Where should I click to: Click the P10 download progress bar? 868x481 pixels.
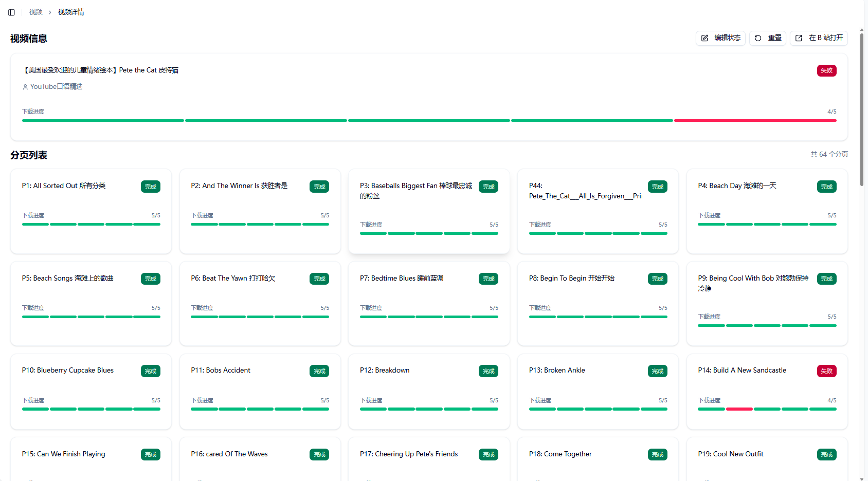point(91,409)
